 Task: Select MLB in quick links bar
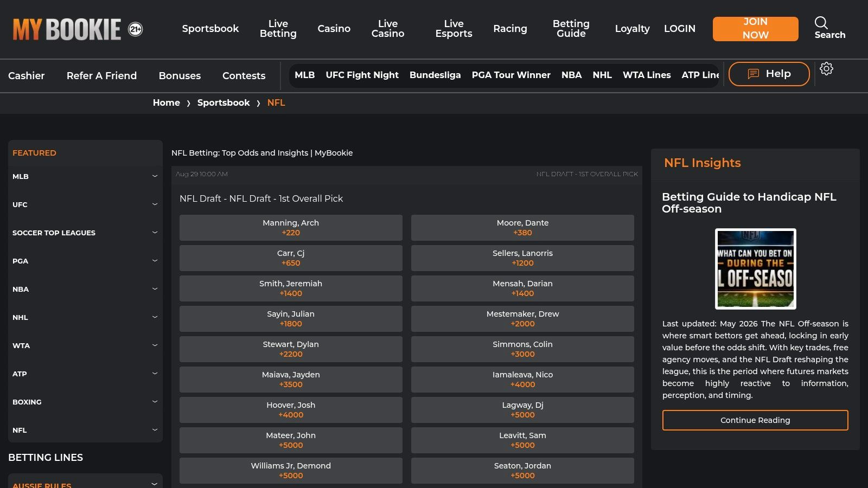click(305, 75)
